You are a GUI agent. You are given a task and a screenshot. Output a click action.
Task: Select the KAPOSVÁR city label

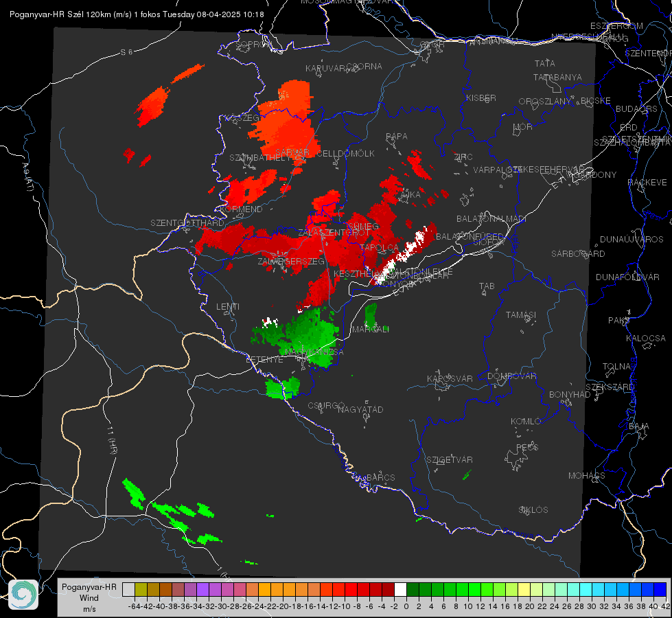450,379
